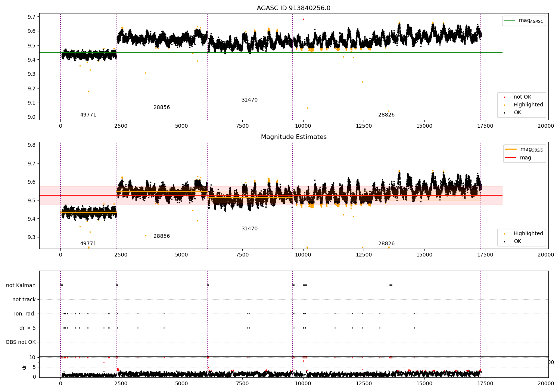Click the 9.0 y-axis tick label
Image resolution: width=560 pixels, height=392 pixels.
click(x=32, y=117)
